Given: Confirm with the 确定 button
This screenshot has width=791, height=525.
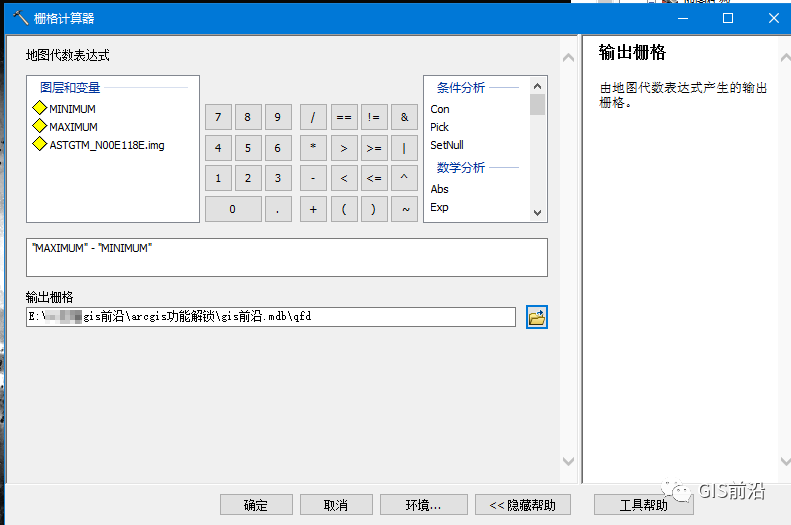Looking at the screenshot, I should point(256,504).
